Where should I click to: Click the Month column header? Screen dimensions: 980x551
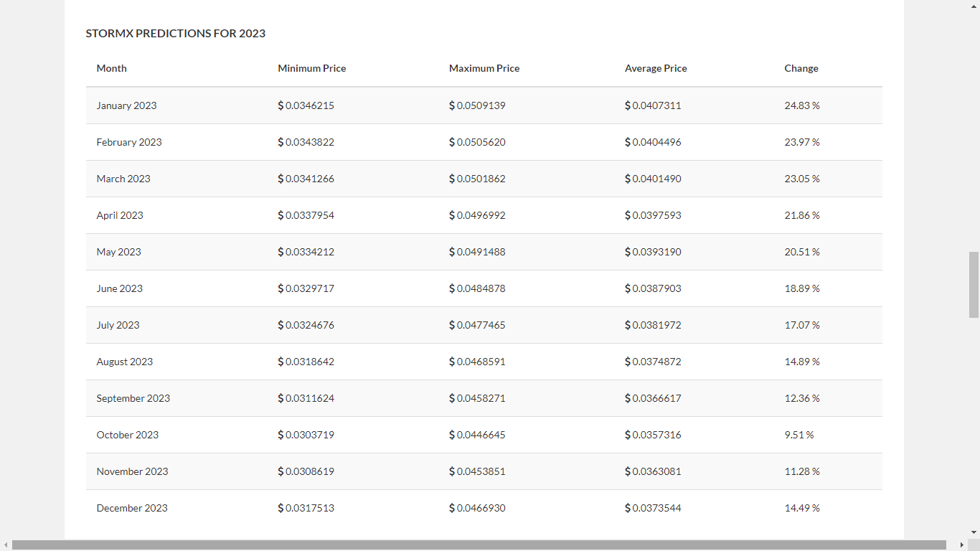click(x=111, y=68)
